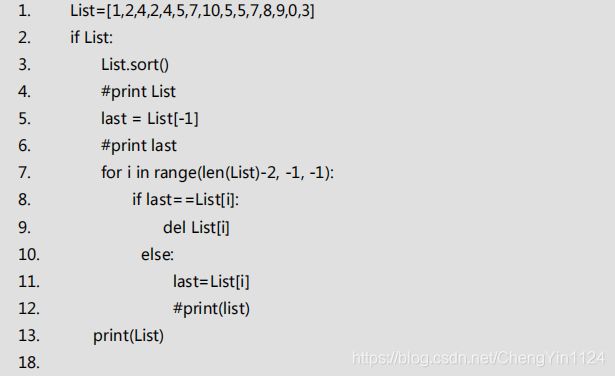This screenshot has width=615, height=377.
Task: Click 'last = List[-1]' assignment
Action: click(150, 118)
